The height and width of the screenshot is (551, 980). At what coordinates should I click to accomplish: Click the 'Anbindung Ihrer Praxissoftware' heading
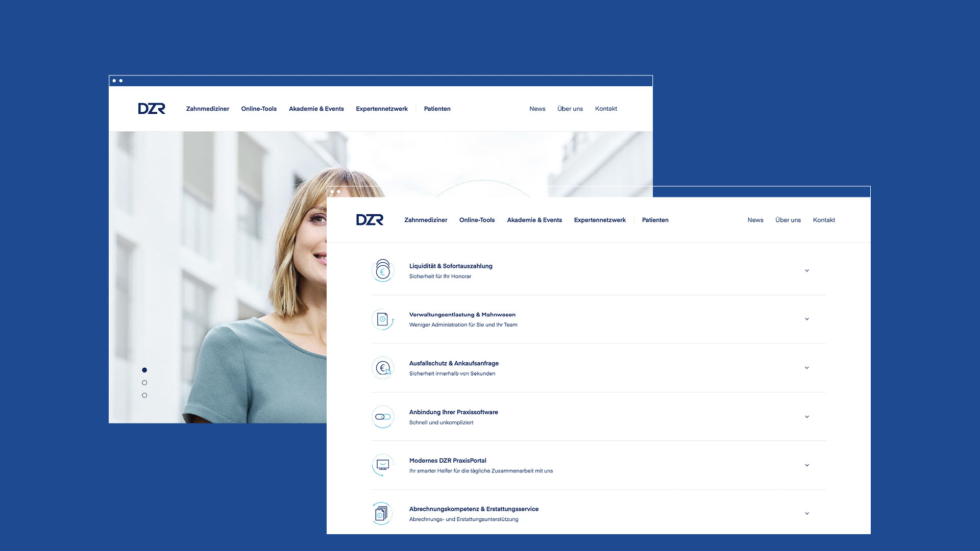pos(453,412)
